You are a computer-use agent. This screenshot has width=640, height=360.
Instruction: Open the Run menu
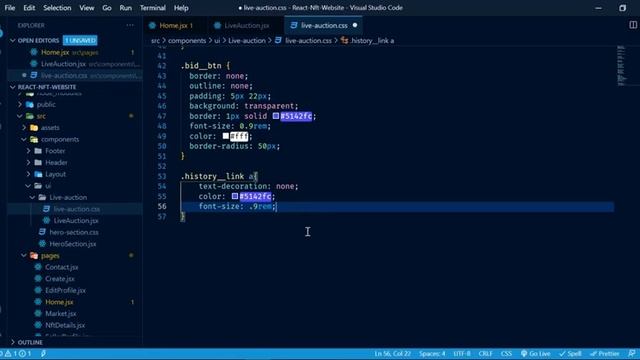point(126,8)
